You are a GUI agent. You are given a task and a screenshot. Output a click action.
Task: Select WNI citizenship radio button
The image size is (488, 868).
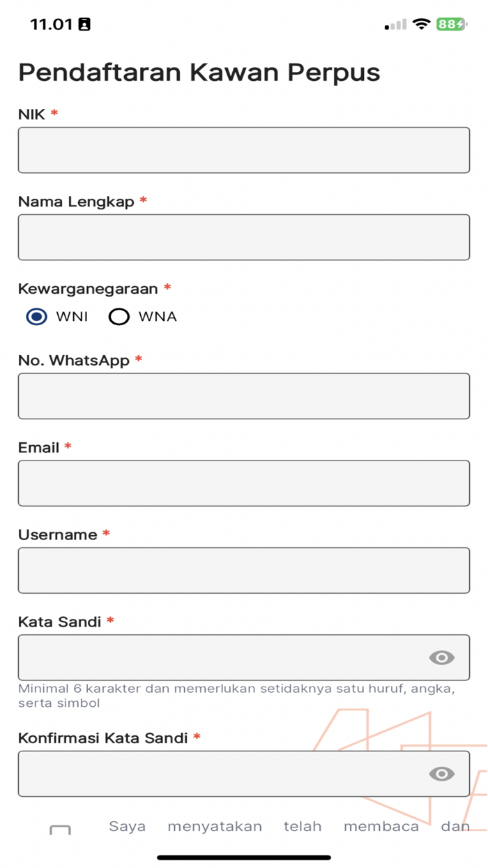[x=37, y=317]
